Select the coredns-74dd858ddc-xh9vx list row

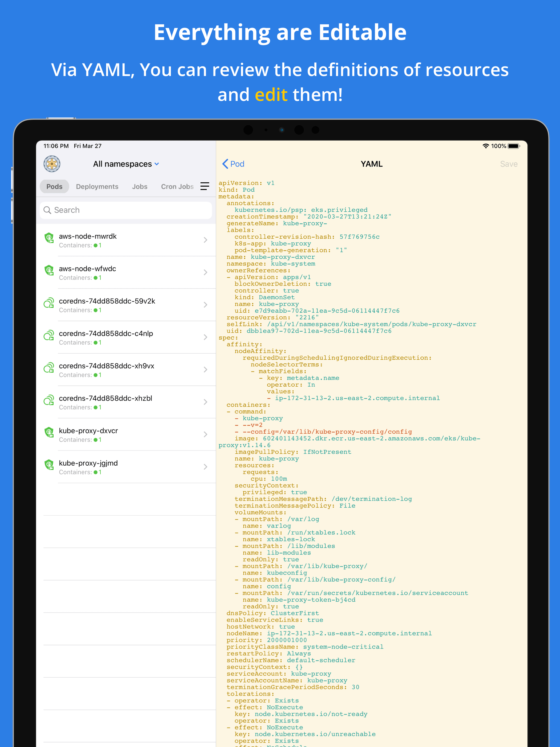click(x=125, y=369)
